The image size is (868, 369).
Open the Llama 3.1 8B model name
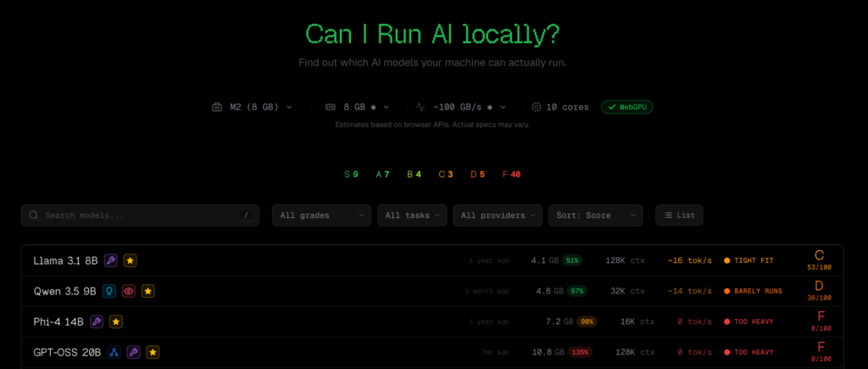coord(65,260)
